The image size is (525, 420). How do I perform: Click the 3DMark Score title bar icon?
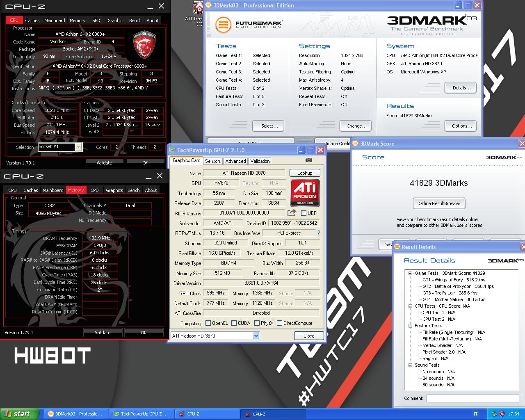(x=355, y=144)
